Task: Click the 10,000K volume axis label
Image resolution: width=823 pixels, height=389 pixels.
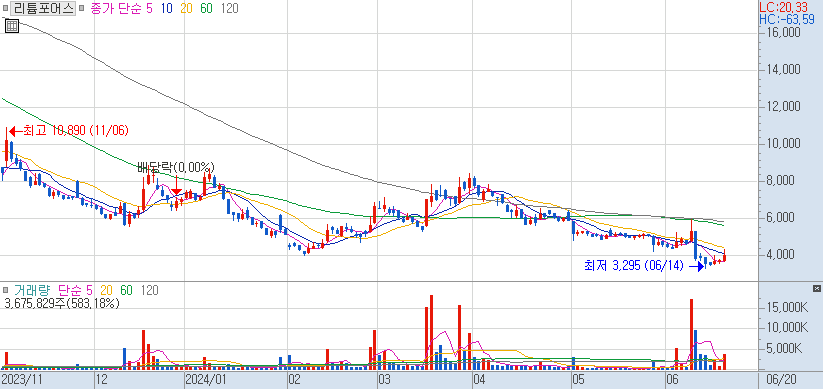Action: (787, 329)
